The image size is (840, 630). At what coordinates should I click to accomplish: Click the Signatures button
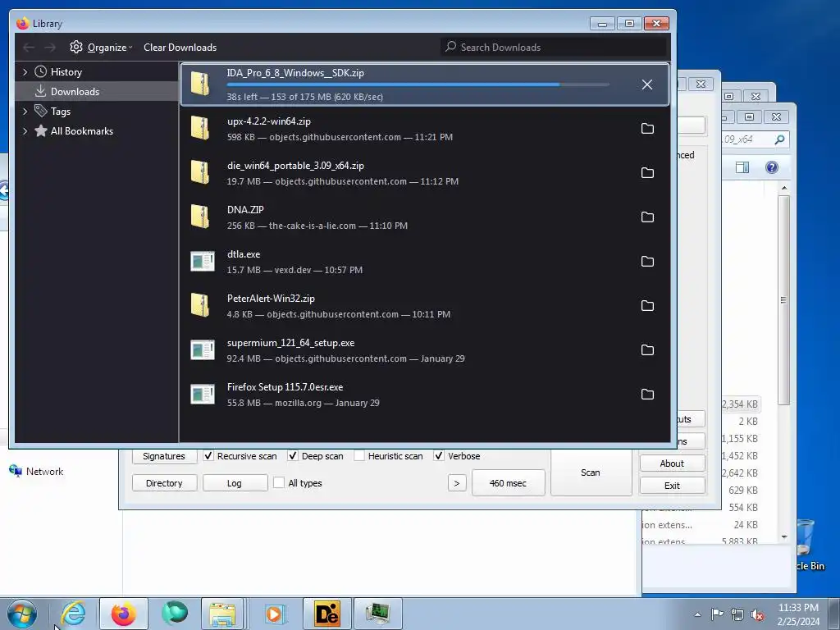pyautogui.click(x=164, y=456)
